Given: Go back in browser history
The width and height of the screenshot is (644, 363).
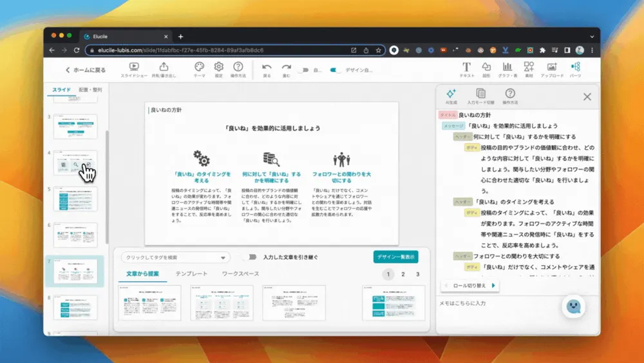Looking at the screenshot, I should click(x=52, y=50).
